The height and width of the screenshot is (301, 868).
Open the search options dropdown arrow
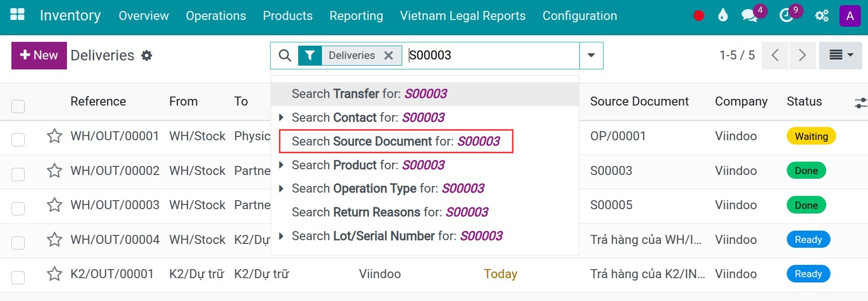tap(591, 55)
